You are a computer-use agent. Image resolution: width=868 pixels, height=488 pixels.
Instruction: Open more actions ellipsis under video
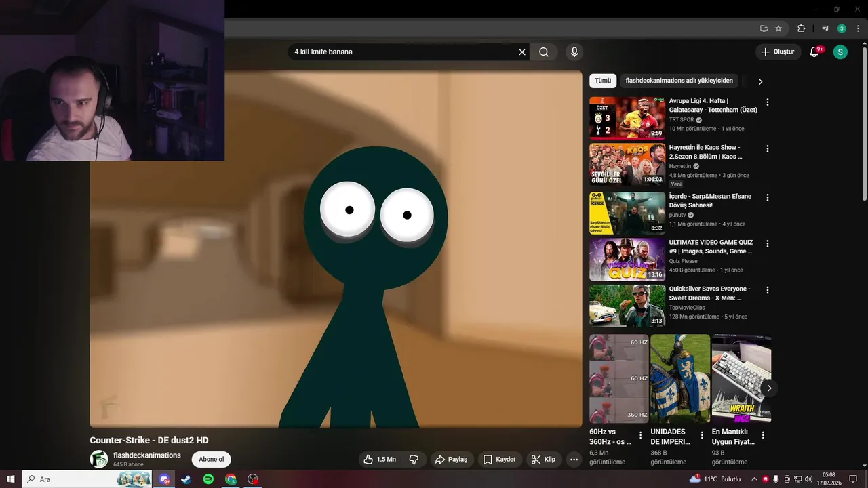pyautogui.click(x=574, y=460)
